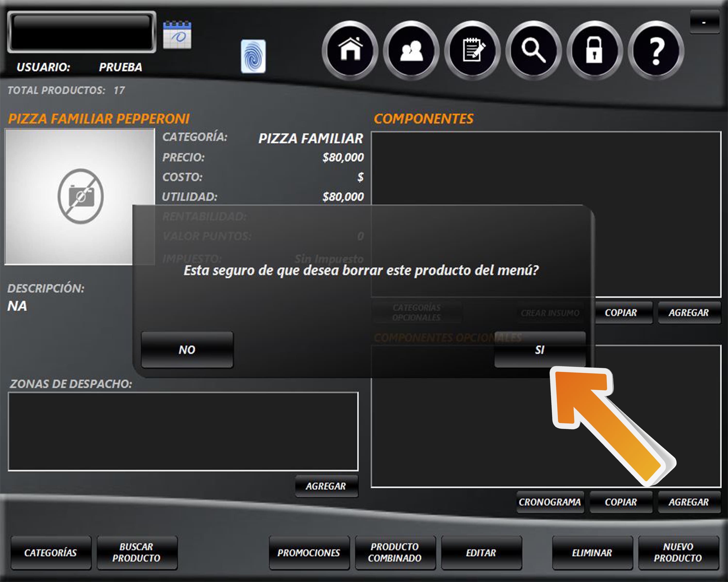This screenshot has height=582, width=728.
Task: Click BUSCAR PRODUCTO button
Action: tap(137, 553)
